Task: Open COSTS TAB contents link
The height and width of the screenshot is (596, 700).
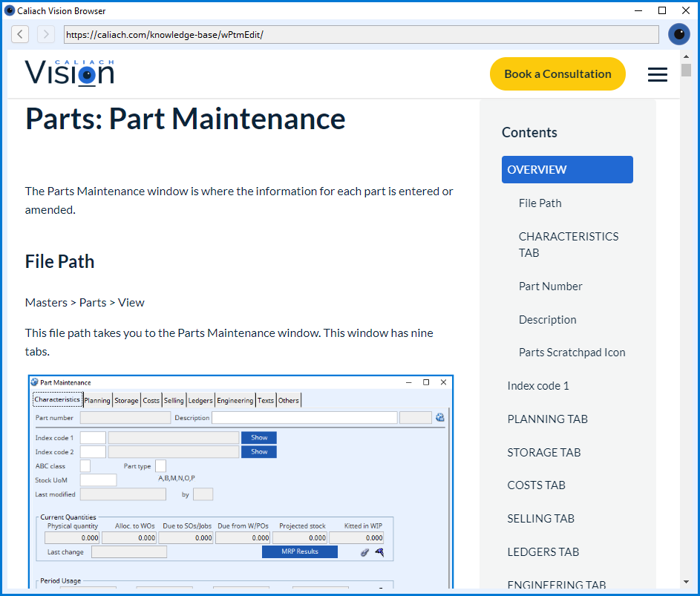Action: tap(536, 485)
